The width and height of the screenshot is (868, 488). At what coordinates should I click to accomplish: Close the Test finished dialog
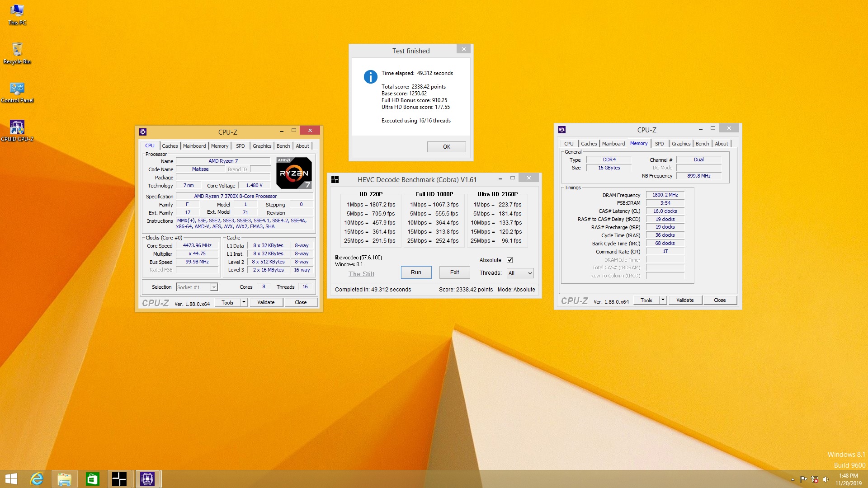(463, 49)
